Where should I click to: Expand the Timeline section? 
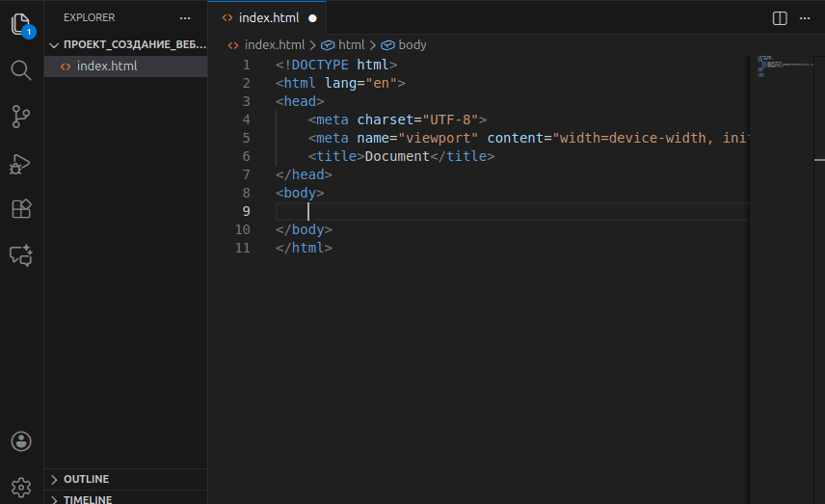[x=88, y=499]
